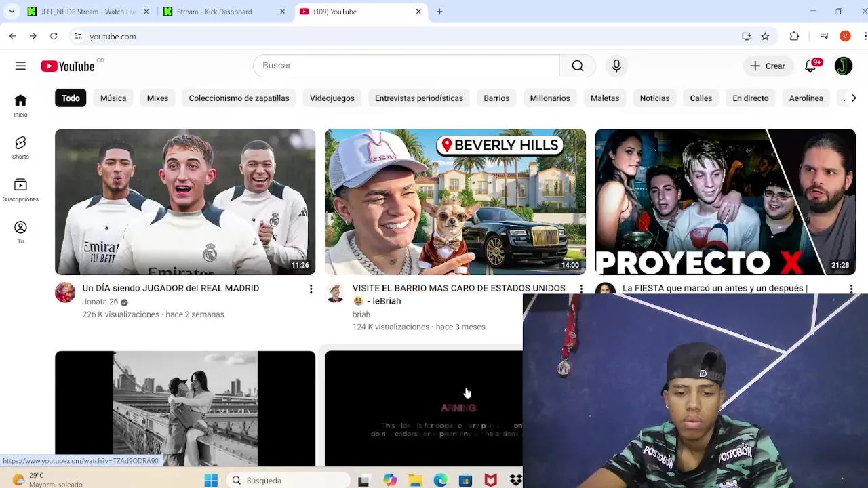Open the Jonata 26 channel name link
This screenshot has height=488, width=868.
pyautogui.click(x=100, y=302)
